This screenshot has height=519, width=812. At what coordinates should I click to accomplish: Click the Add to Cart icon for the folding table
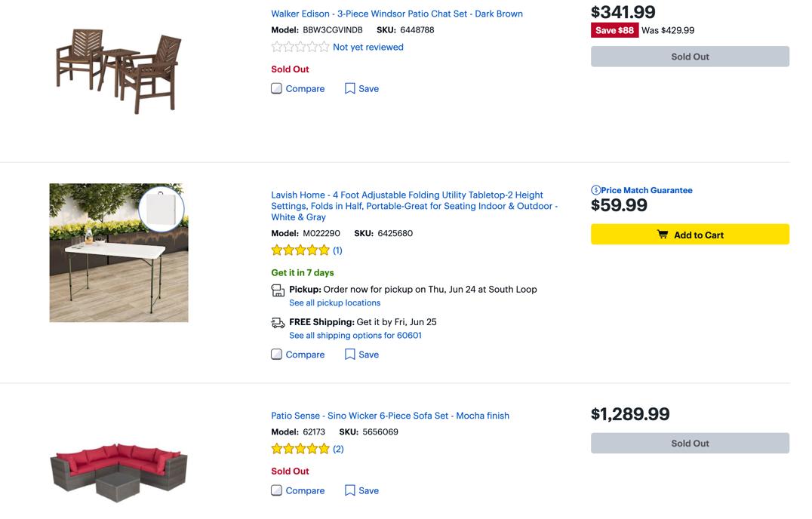point(662,234)
